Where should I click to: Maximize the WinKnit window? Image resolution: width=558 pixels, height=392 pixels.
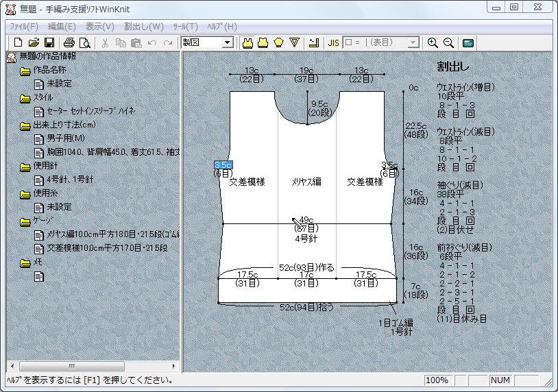coord(514,7)
